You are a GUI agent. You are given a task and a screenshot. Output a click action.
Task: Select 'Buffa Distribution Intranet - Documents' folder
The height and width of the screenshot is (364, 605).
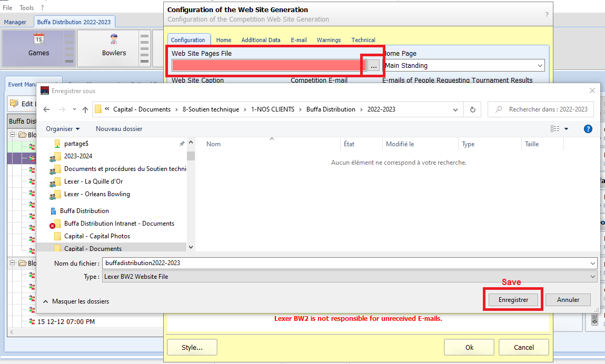(119, 224)
